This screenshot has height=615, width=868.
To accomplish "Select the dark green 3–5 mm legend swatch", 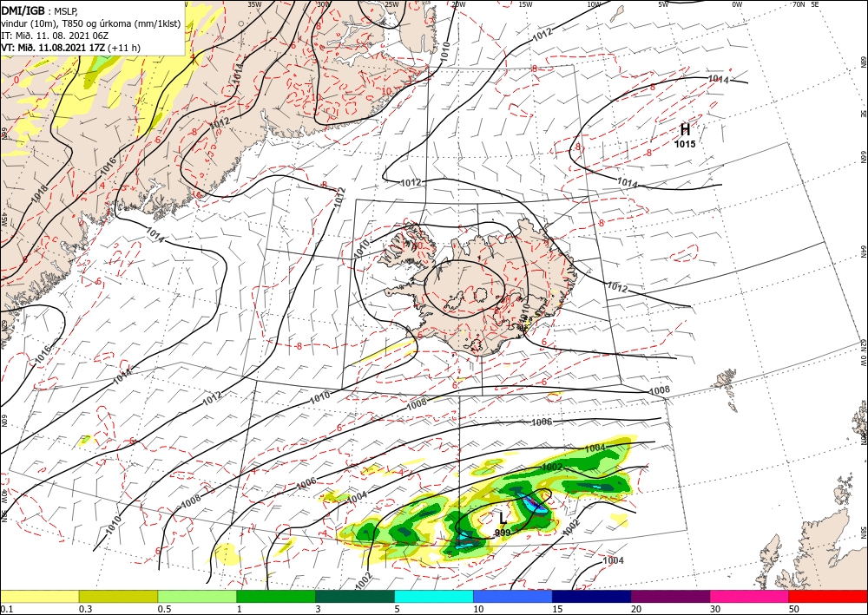I will [355, 596].
